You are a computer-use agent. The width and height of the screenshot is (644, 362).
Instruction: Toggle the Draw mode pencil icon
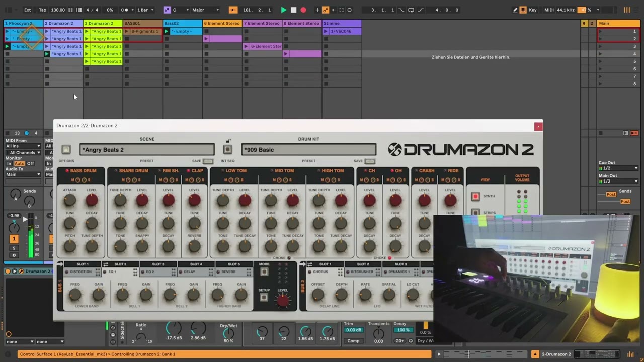[x=515, y=10]
